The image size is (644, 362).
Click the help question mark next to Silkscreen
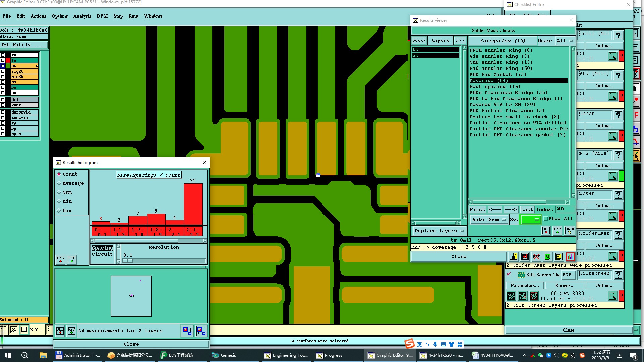pos(619,275)
